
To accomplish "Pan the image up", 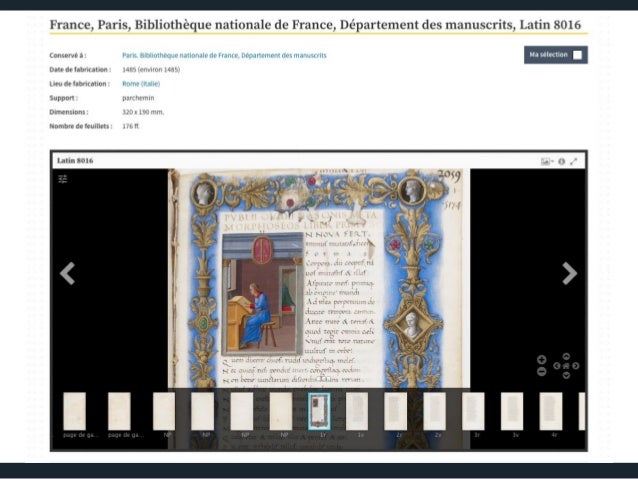I will (x=566, y=357).
